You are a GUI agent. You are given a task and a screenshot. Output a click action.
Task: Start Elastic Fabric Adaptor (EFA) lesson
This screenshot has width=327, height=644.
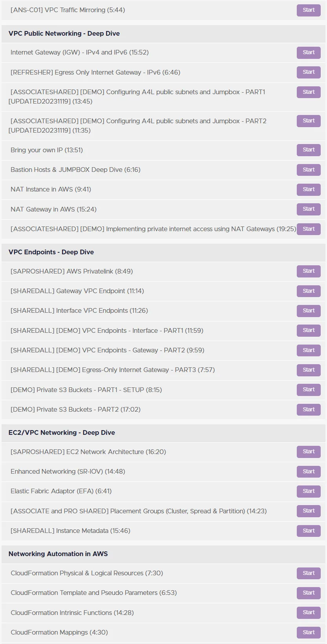(309, 491)
